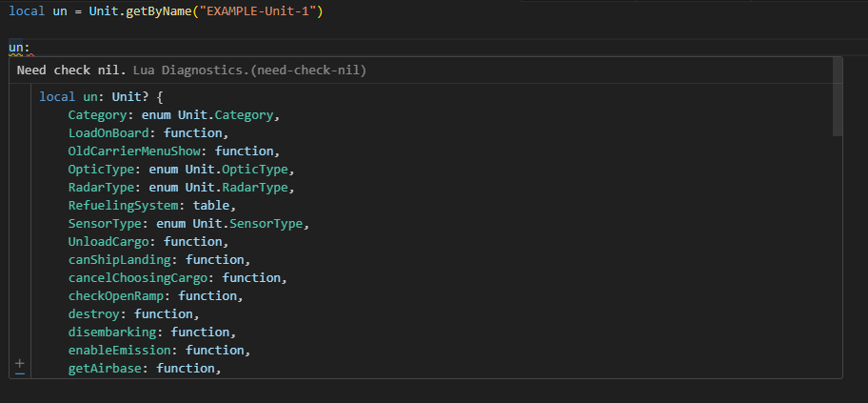Click the getAirbase entry at the list bottom
Screen dimensions: 868x403
click(105, 368)
